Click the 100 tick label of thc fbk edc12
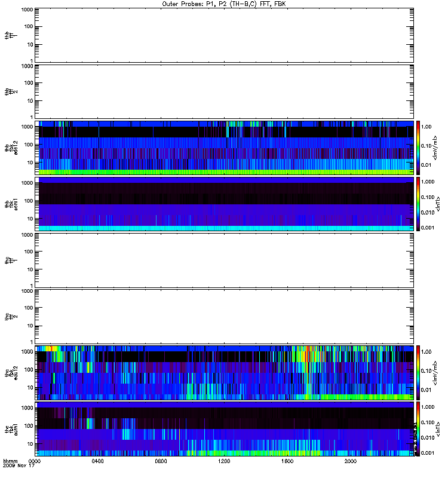Screen dimensions: 448x478 (29, 370)
